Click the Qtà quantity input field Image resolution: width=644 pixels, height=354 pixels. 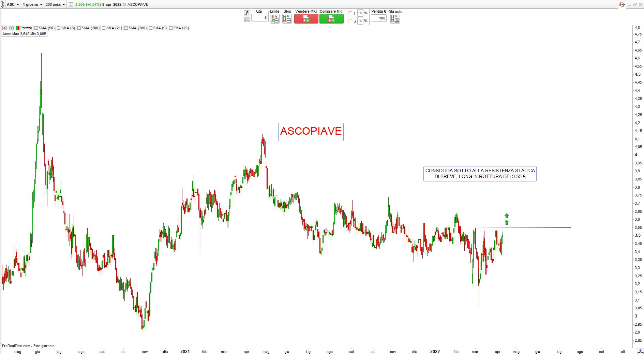pyautogui.click(x=259, y=18)
